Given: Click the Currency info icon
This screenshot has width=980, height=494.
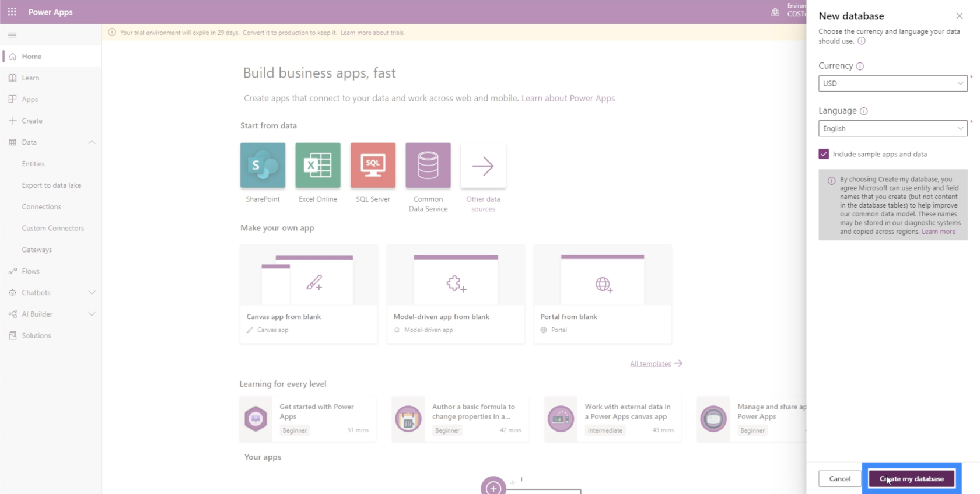Looking at the screenshot, I should tap(860, 66).
